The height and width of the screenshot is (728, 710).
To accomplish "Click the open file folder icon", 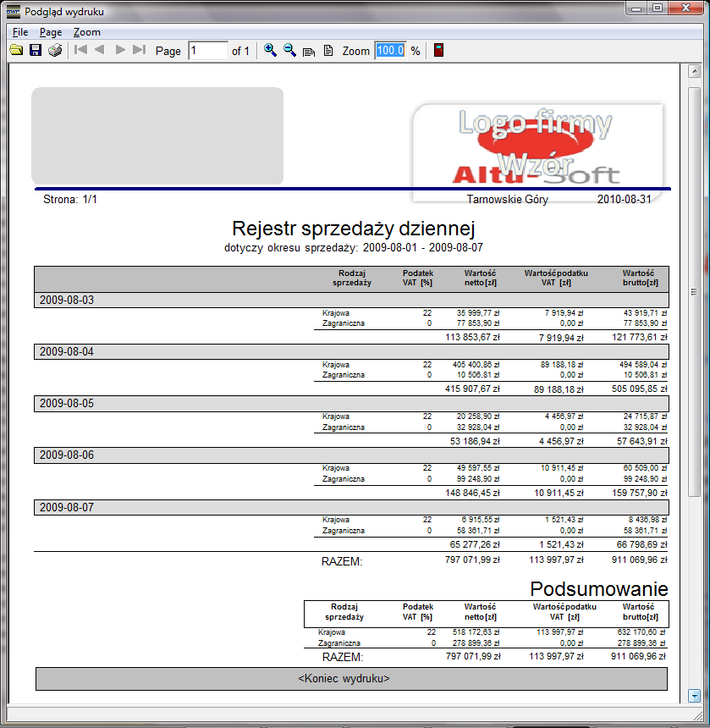I will pyautogui.click(x=16, y=51).
